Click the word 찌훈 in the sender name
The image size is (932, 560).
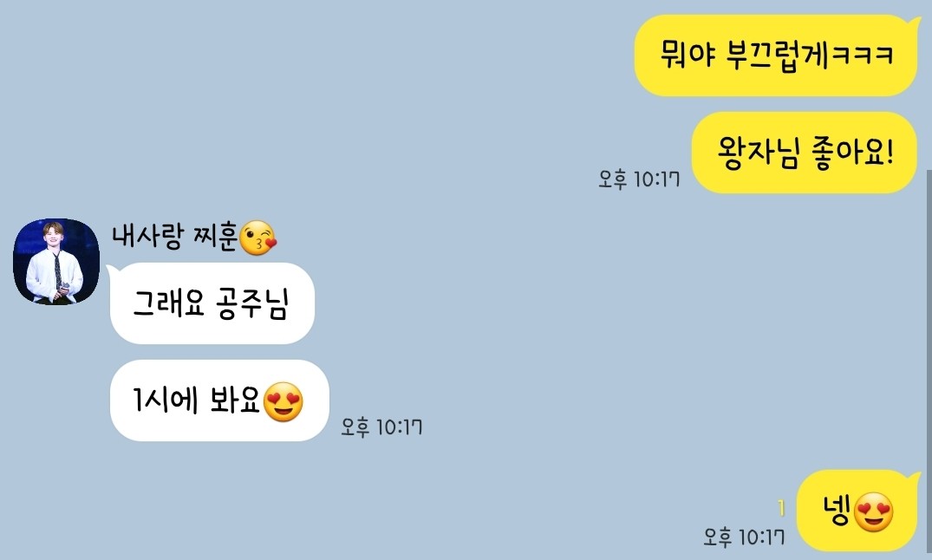coord(215,237)
